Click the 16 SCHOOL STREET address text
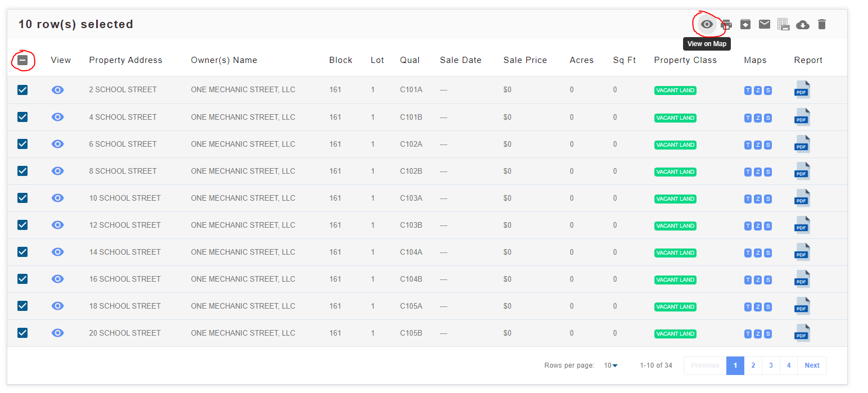The width and height of the screenshot is (868, 393). point(125,279)
